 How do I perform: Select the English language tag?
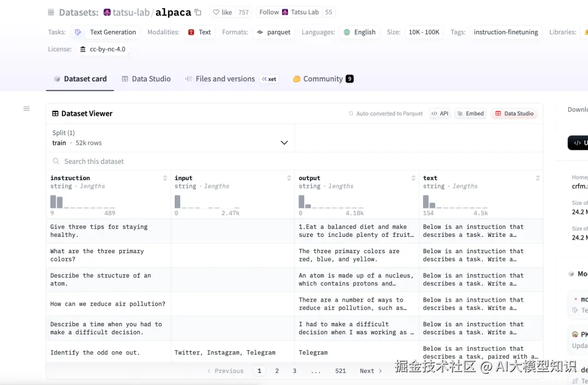[360, 32]
